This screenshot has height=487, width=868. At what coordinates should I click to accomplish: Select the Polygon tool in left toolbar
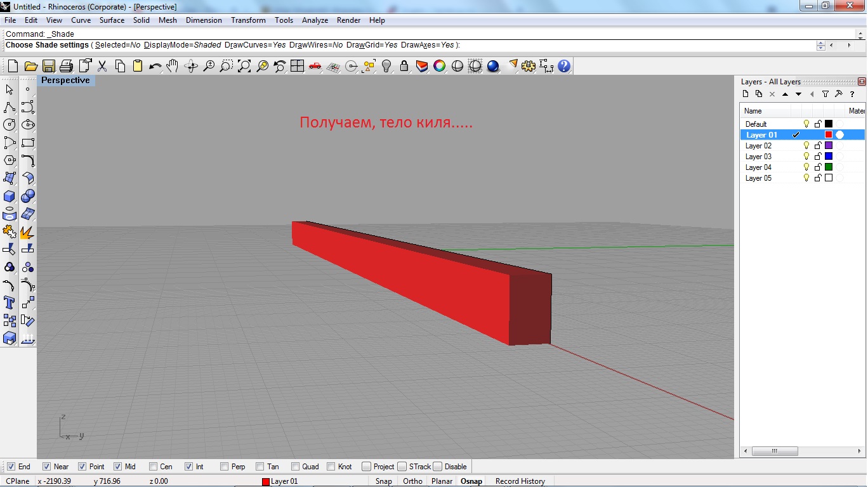click(x=10, y=160)
